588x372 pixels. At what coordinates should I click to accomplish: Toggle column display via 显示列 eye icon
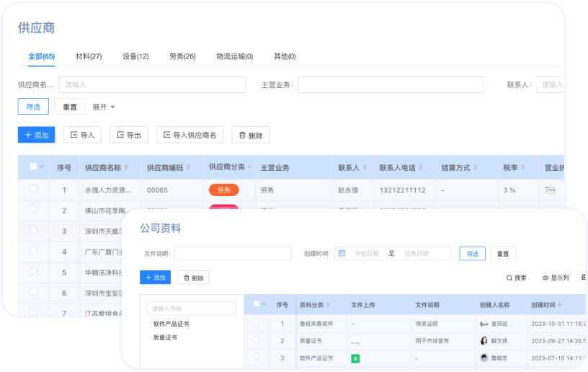(x=545, y=278)
